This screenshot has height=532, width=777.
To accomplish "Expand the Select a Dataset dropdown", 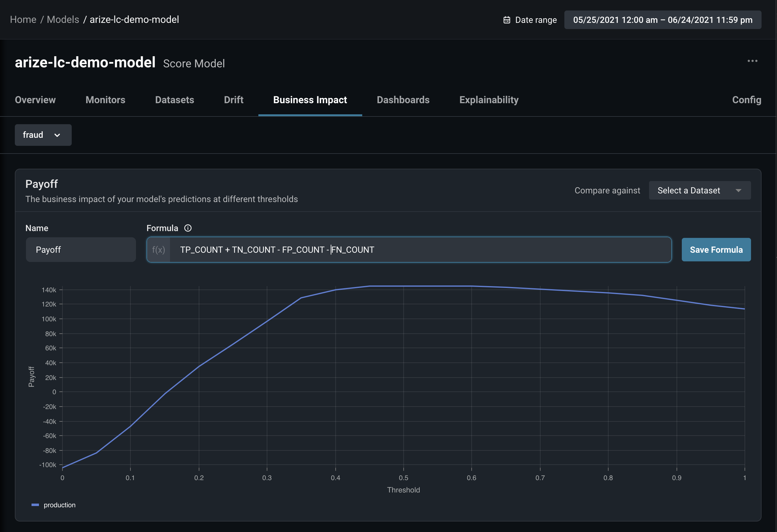I will pos(699,191).
